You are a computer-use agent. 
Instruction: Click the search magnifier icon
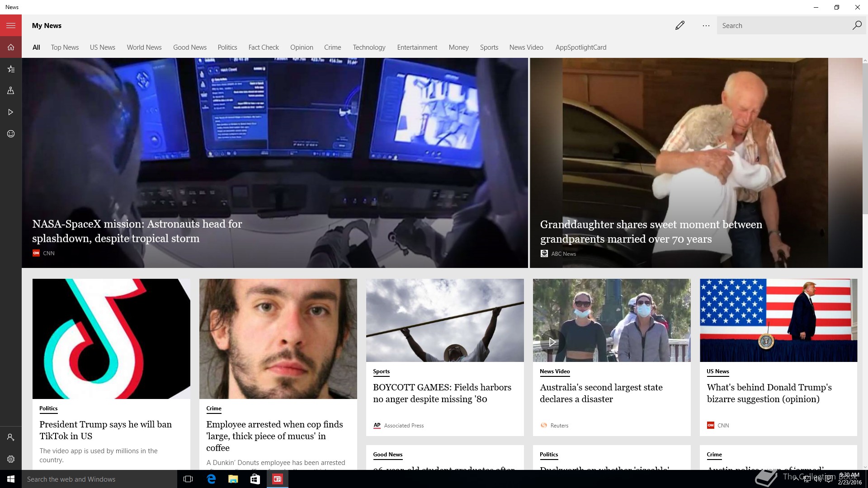click(x=857, y=25)
